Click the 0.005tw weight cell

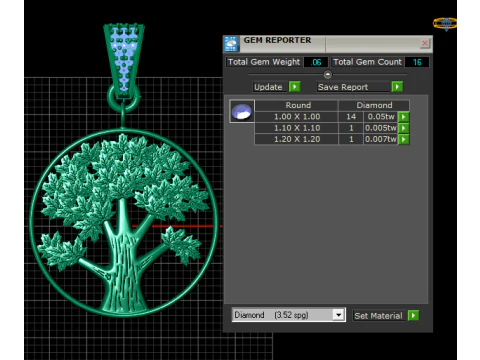point(381,128)
